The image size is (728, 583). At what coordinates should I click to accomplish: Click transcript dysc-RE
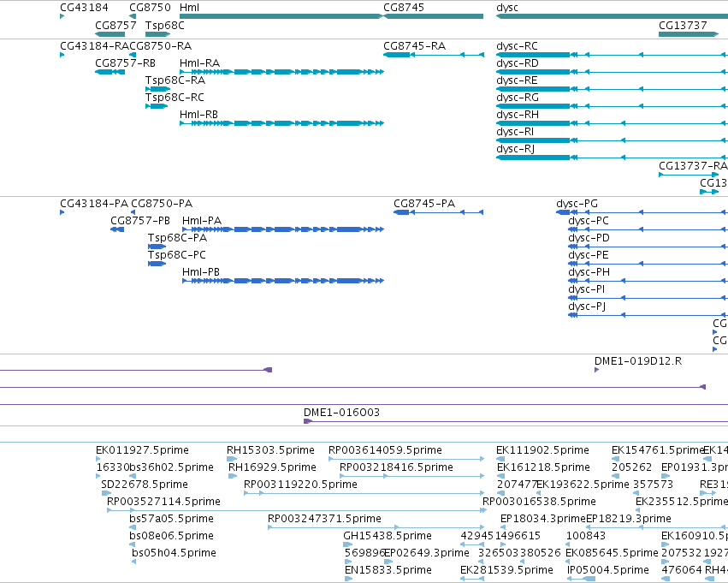point(612,89)
